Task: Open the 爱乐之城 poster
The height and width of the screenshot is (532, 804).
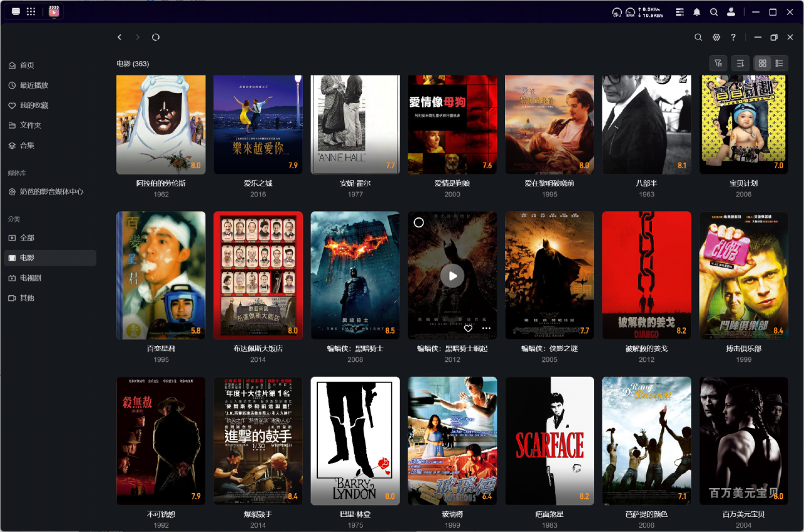Action: coord(258,124)
